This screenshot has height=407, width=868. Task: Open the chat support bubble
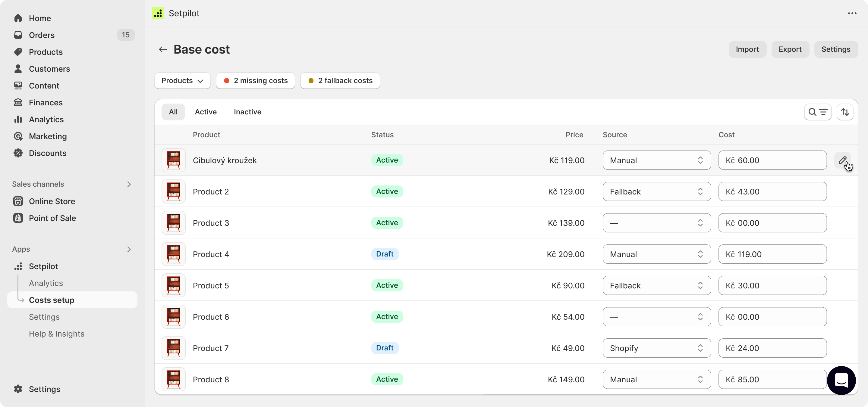tap(841, 381)
